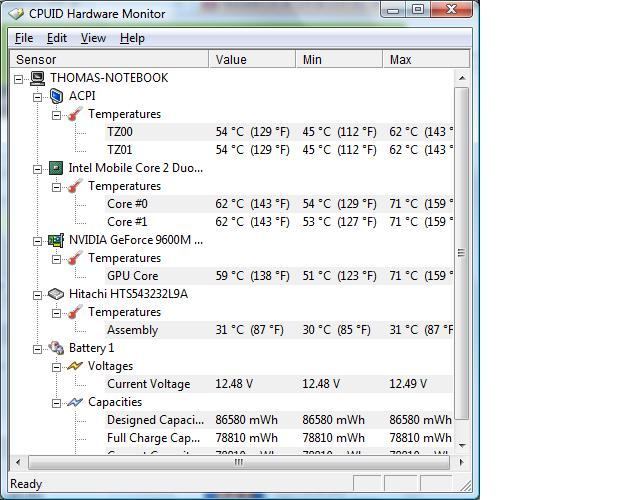The image size is (640, 500).
Task: Collapse the Capacities branch
Action: click(x=56, y=403)
